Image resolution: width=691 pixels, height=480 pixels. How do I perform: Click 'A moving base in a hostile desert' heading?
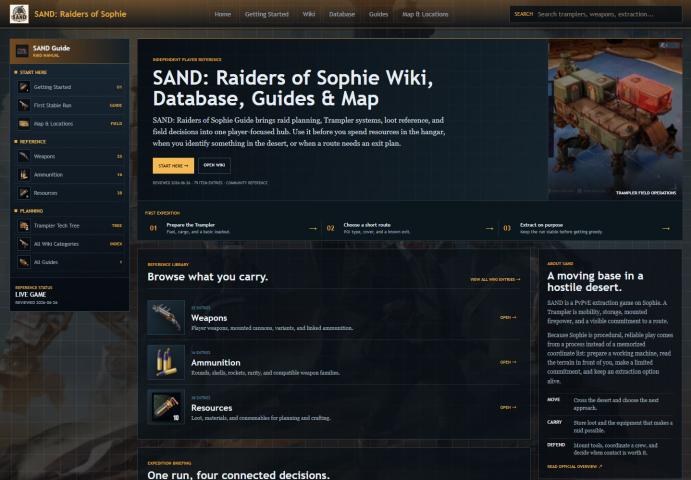(595, 282)
